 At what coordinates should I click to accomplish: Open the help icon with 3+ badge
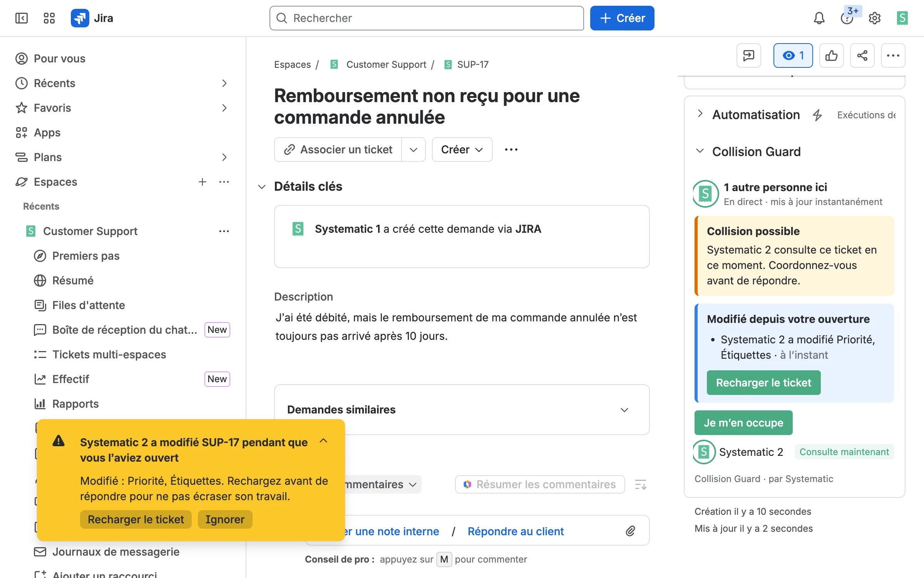[x=847, y=18]
